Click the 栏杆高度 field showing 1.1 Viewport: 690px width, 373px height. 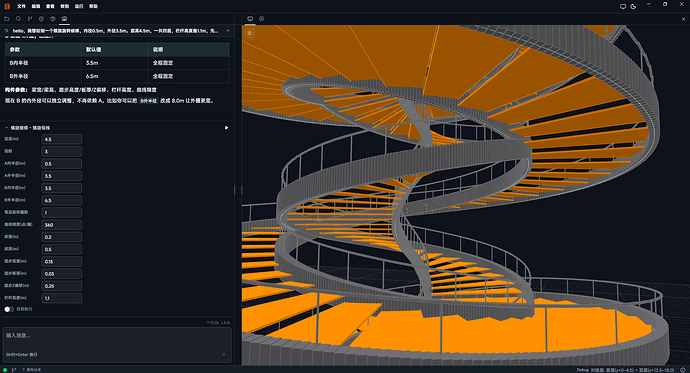(62, 298)
